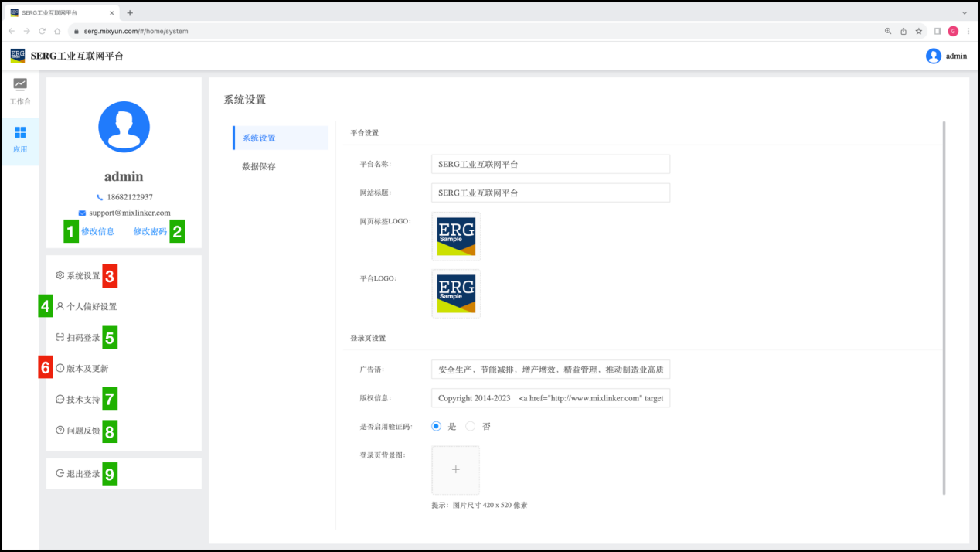Open the 数据保存 tab
Screen dimensions: 980x552
[x=259, y=166]
